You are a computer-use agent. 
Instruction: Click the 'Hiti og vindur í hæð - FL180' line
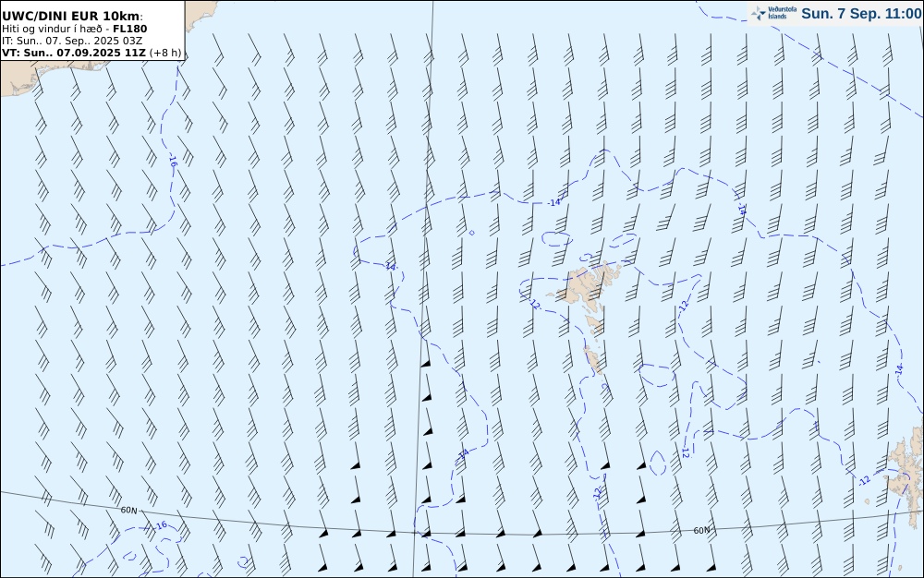75,29
